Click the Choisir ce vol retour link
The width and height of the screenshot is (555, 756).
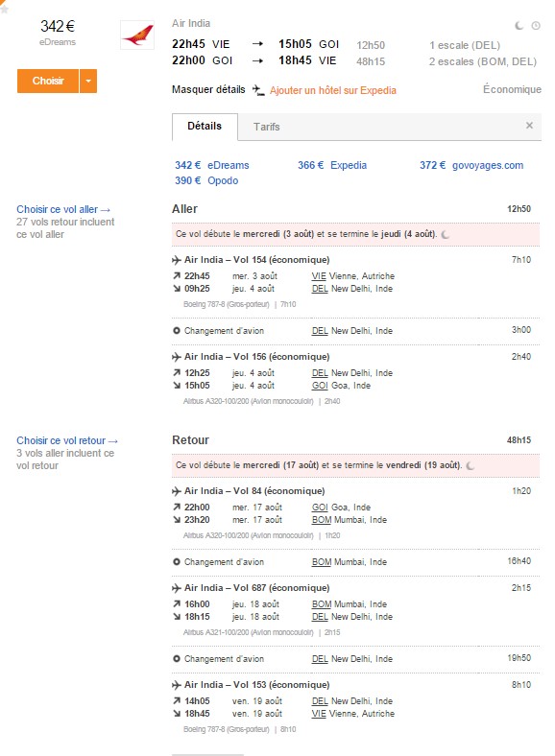[67, 440]
